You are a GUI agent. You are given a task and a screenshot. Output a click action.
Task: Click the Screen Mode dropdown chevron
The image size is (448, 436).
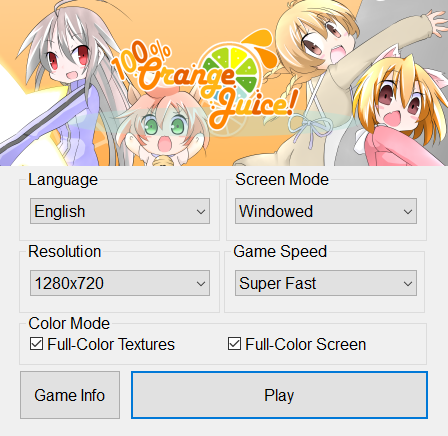(x=408, y=212)
